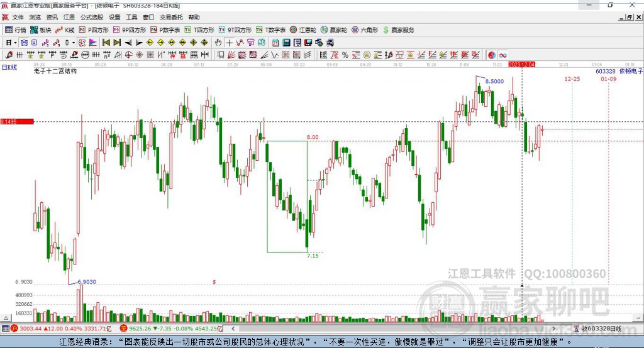Image resolution: width=644 pixels, height=348 pixels.
Task: Click the black right arrow icon
Action: click(x=139, y=43)
